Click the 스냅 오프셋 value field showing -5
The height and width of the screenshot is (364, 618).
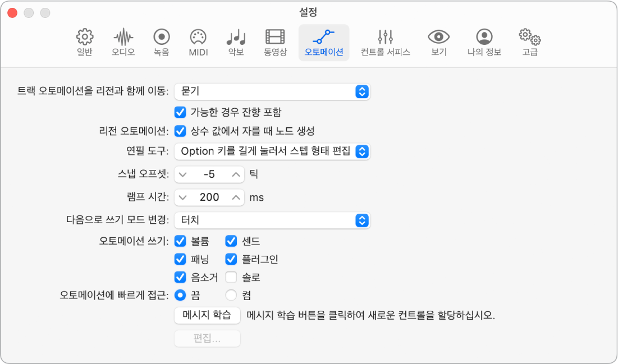coord(209,174)
